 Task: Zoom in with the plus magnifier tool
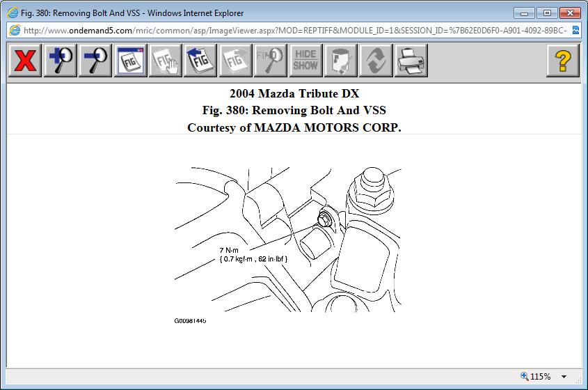point(61,61)
